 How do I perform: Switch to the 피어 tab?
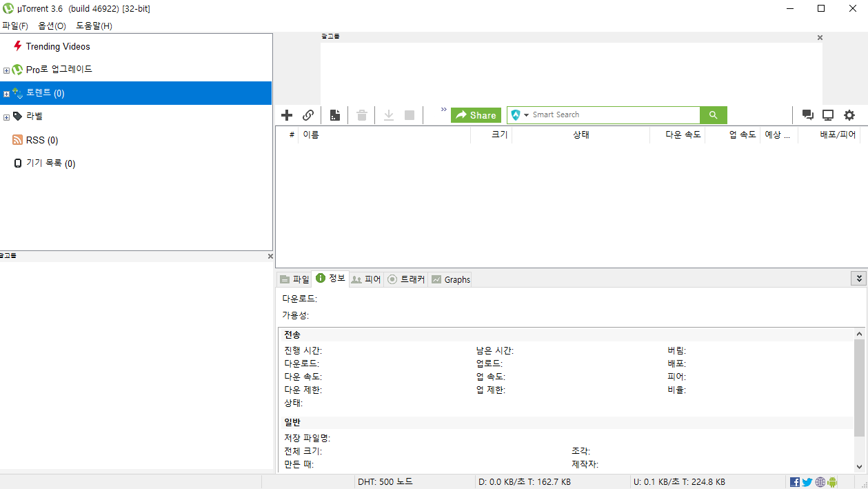[x=366, y=279]
